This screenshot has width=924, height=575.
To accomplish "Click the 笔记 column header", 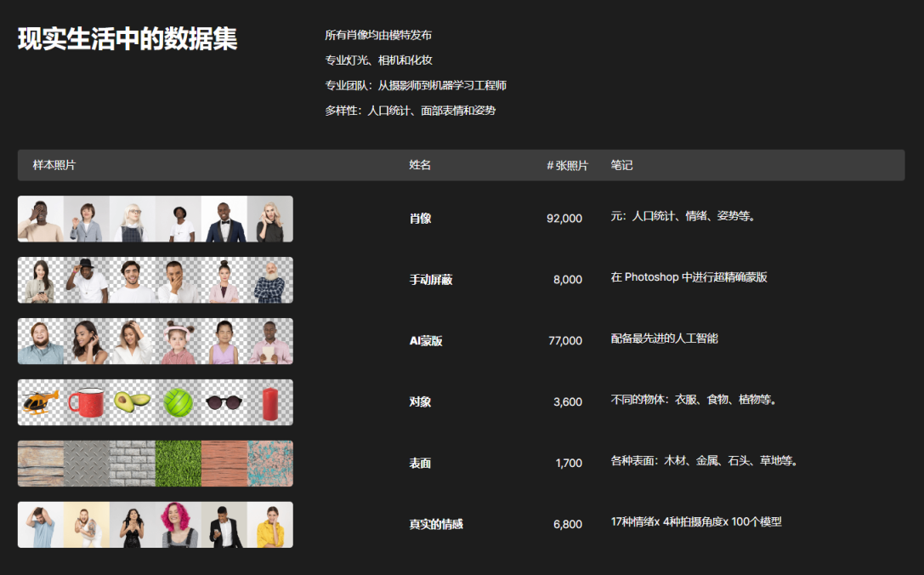I will pos(621,165).
